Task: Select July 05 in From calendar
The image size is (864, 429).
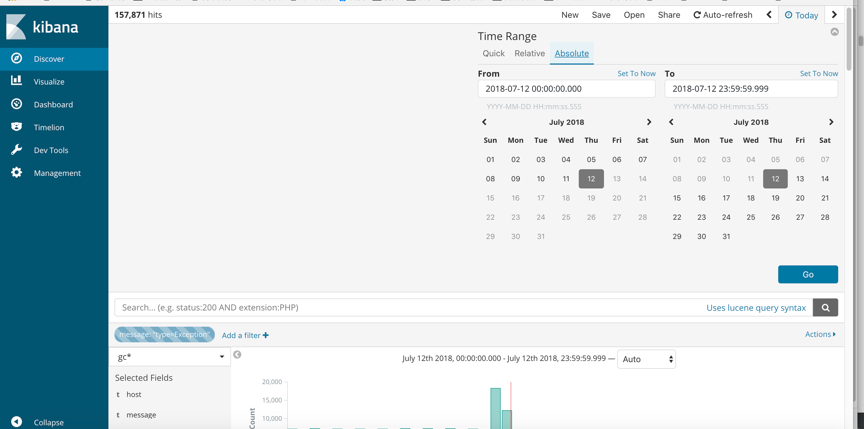Action: click(591, 160)
